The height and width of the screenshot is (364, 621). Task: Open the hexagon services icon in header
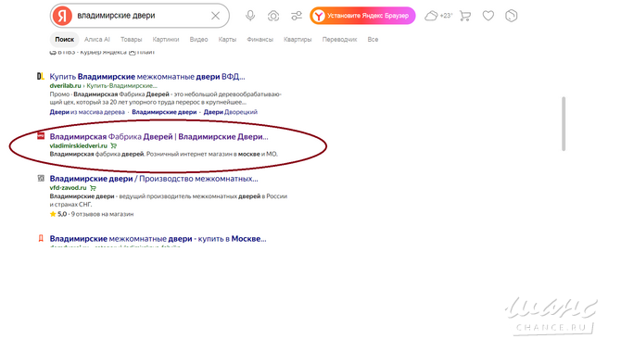click(512, 16)
